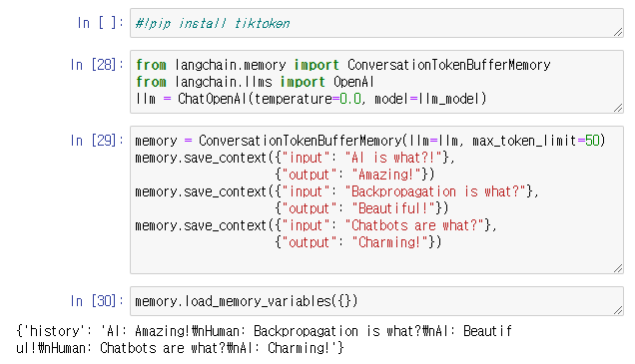Click the string "AI is what?!"

tap(393, 158)
